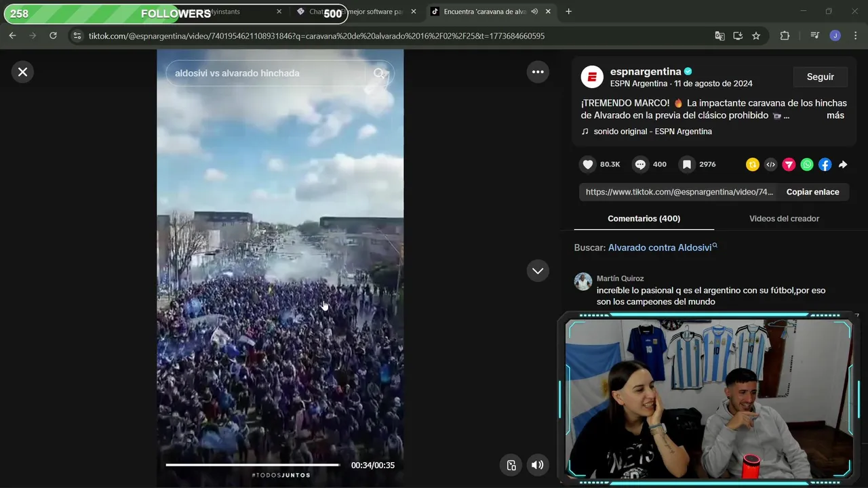Image resolution: width=868 pixels, height=488 pixels.
Task: Open media controls icon in toolbar
Action: [x=815, y=36]
